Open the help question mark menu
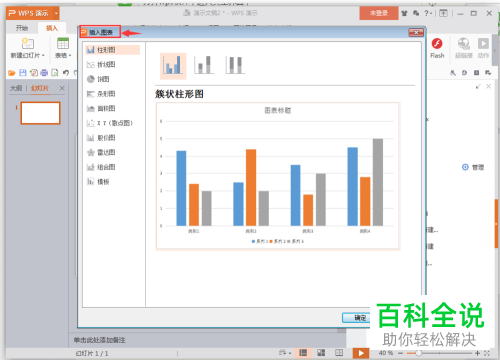 428,13
